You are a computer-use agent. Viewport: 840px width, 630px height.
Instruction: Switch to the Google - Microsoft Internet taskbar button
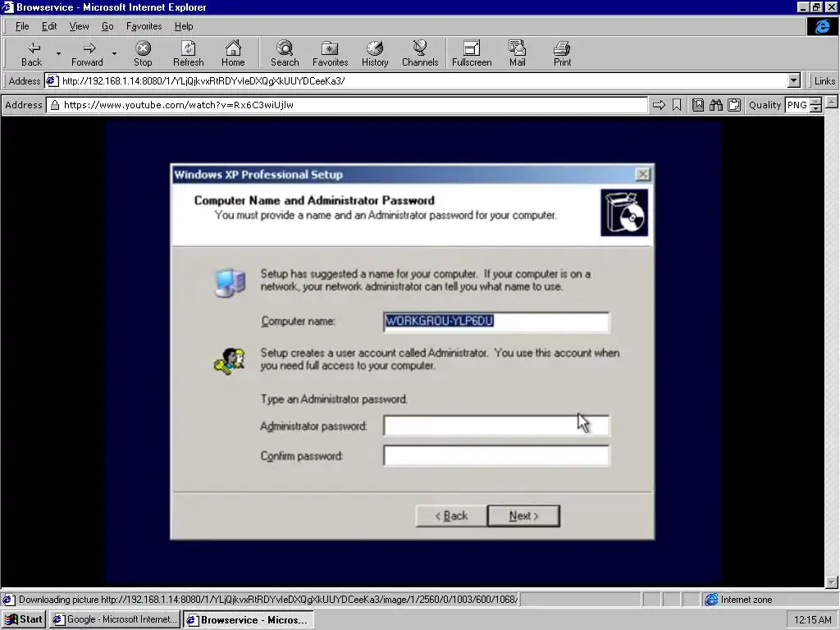pyautogui.click(x=115, y=619)
